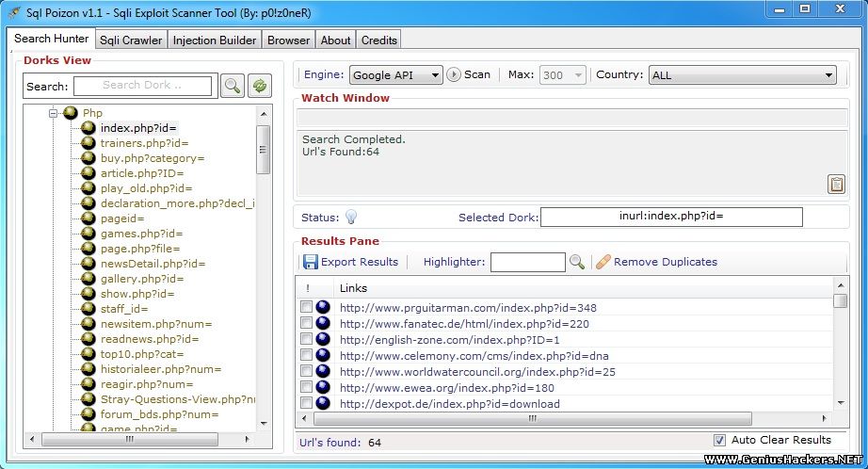Click the dork search magnifier icon
This screenshot has height=469, width=868.
(232, 86)
